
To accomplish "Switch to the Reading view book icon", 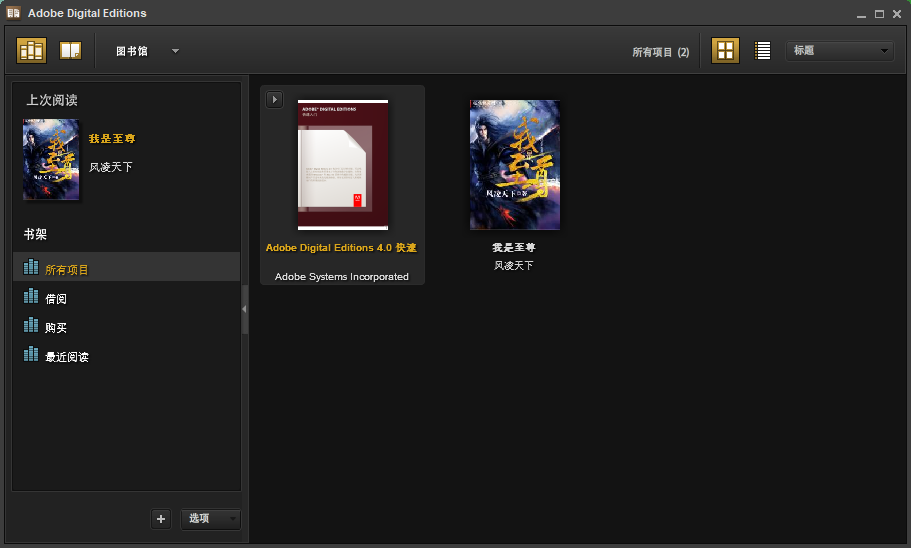I will 70,51.
